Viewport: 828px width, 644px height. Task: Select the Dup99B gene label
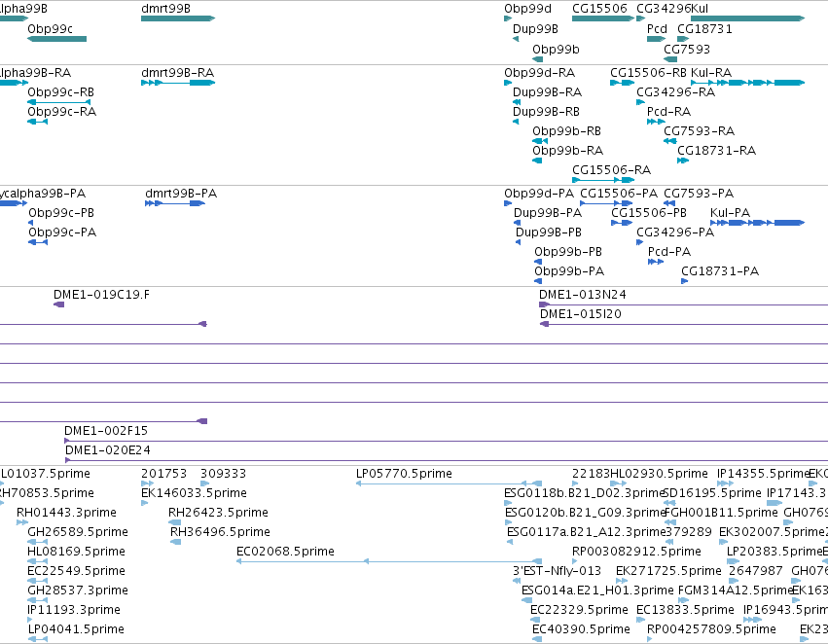[535, 28]
